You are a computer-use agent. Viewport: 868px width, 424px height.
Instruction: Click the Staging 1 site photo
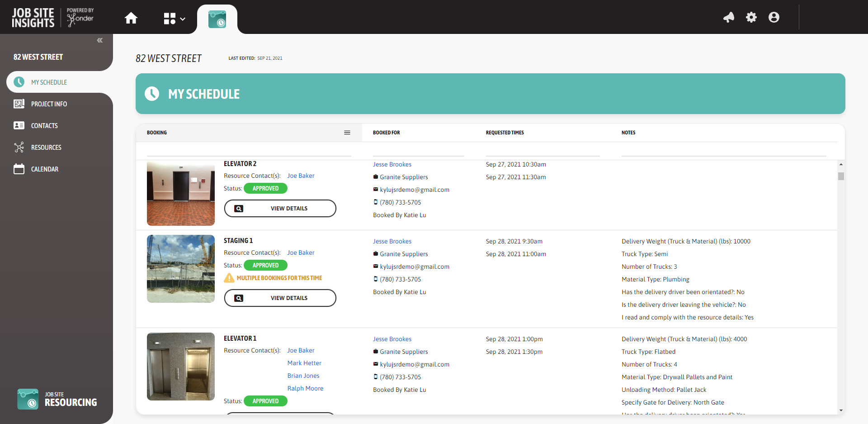pyautogui.click(x=181, y=269)
